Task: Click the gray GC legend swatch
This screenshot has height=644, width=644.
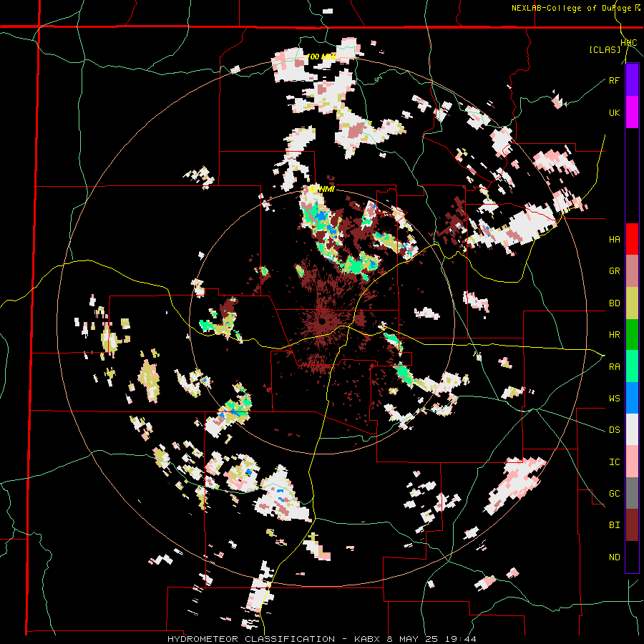Action: [x=632, y=494]
